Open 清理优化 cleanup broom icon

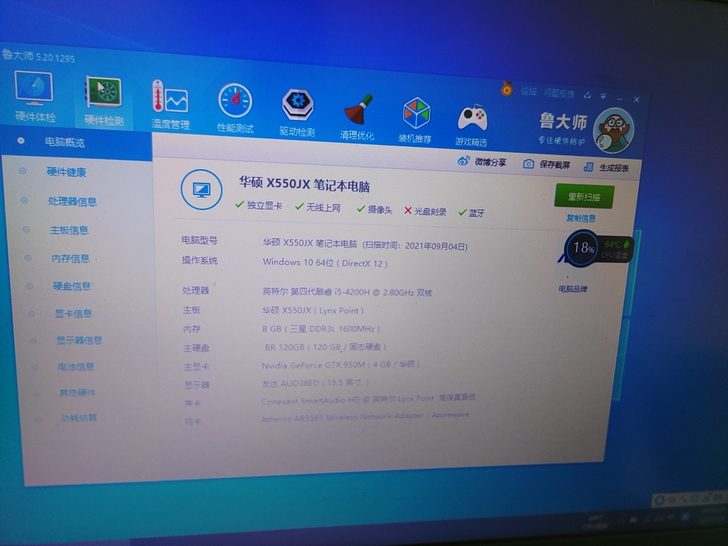click(357, 117)
